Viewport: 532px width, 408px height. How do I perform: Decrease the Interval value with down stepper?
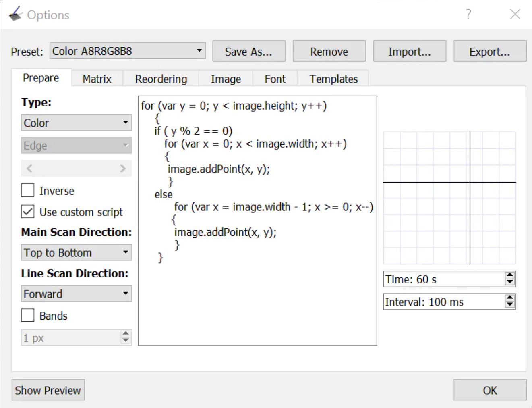[x=509, y=304]
